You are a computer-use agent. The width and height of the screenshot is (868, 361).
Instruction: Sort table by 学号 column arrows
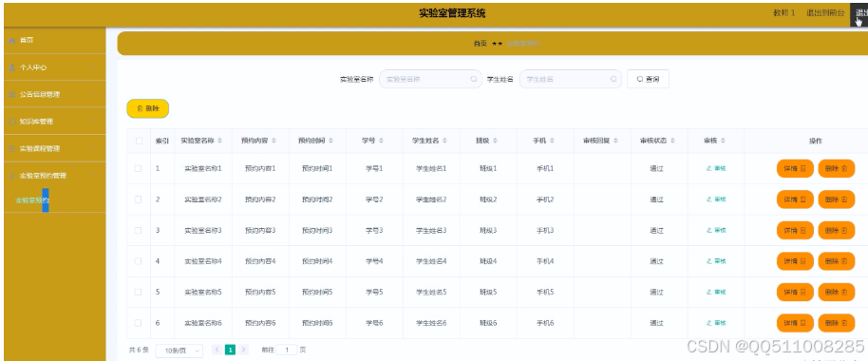point(381,142)
